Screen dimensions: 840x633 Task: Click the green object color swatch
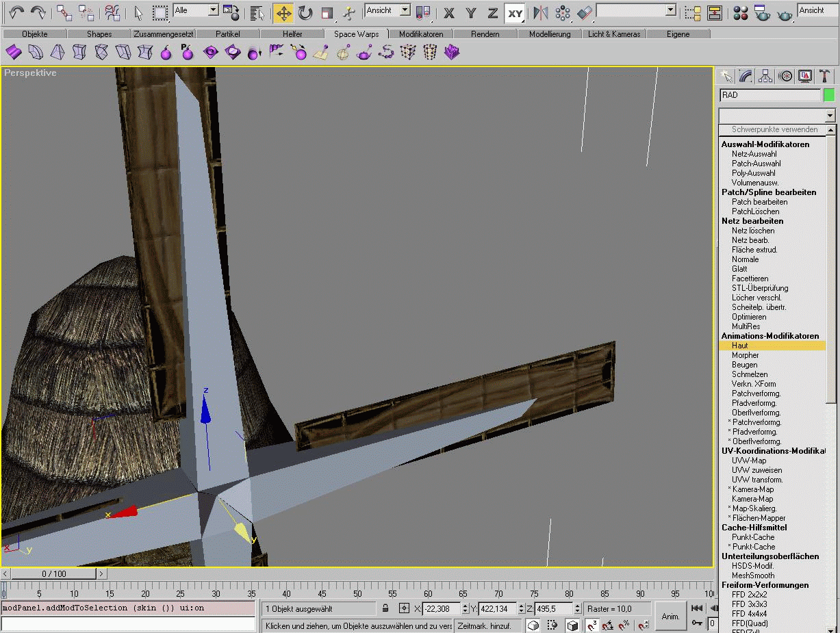point(829,95)
